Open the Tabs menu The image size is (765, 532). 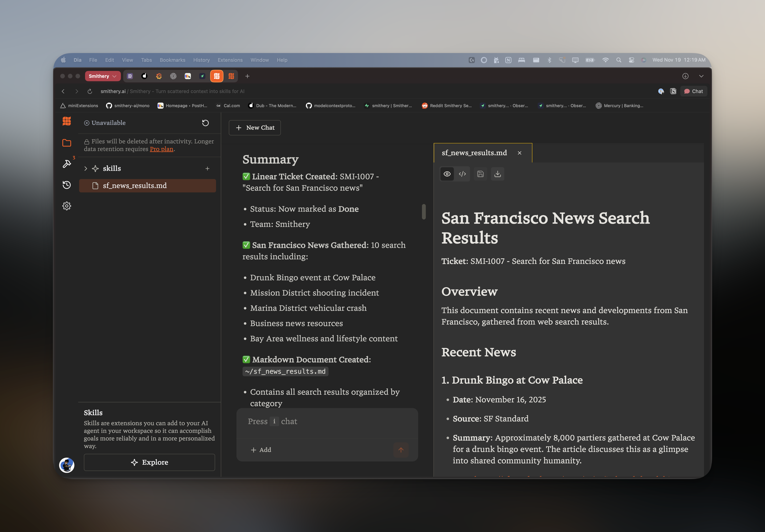(x=146, y=60)
